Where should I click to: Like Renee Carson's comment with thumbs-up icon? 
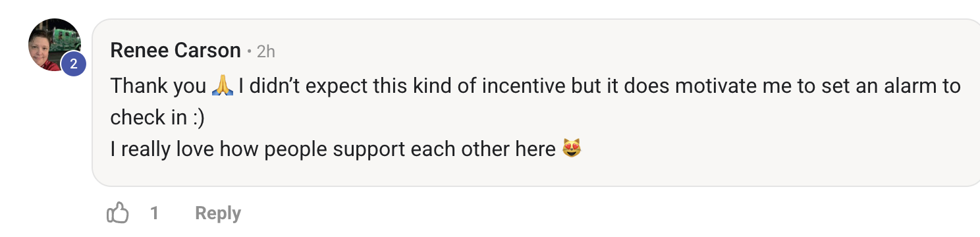click(117, 213)
